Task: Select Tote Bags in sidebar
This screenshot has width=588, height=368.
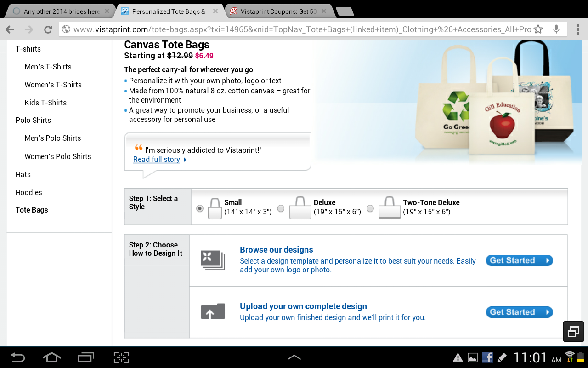Action: pyautogui.click(x=32, y=210)
